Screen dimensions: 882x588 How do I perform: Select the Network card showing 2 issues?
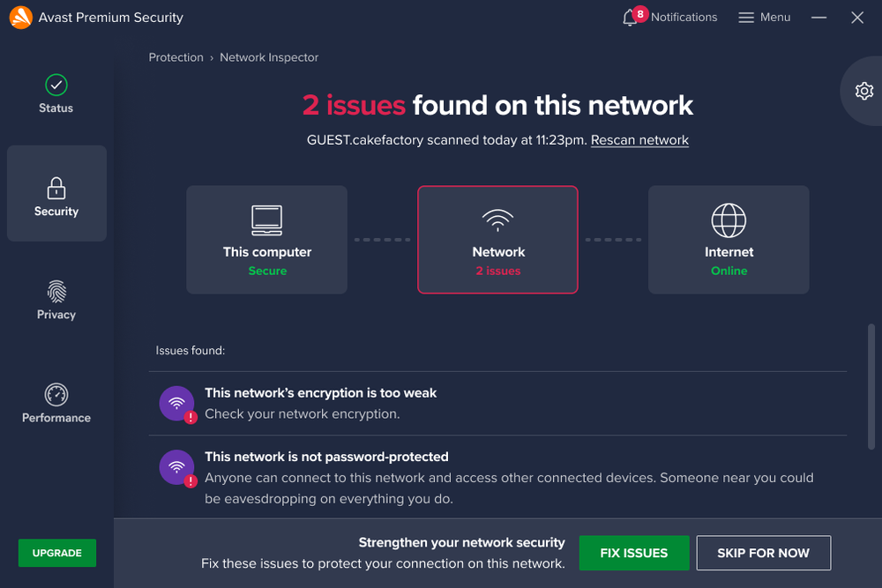coord(497,239)
